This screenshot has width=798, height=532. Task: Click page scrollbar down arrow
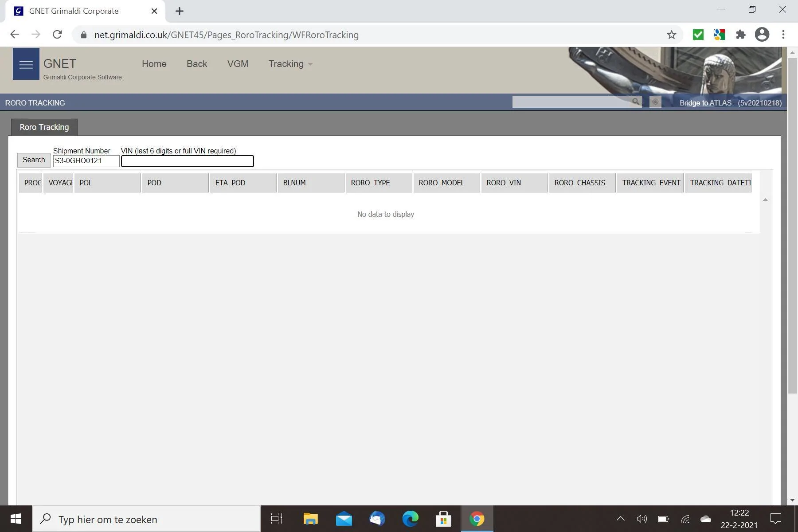(792, 500)
